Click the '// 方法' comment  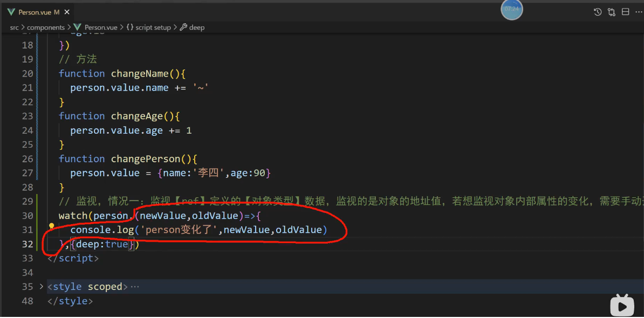pos(78,59)
